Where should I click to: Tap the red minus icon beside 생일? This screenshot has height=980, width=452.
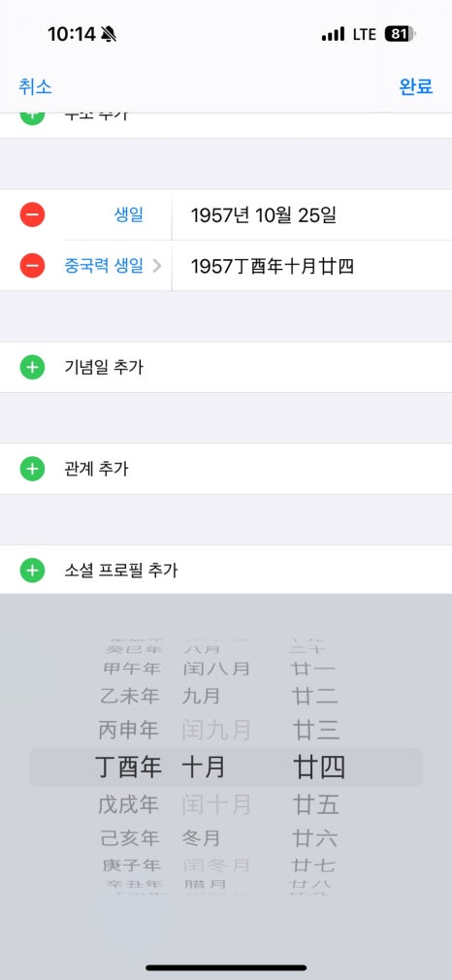(33, 215)
